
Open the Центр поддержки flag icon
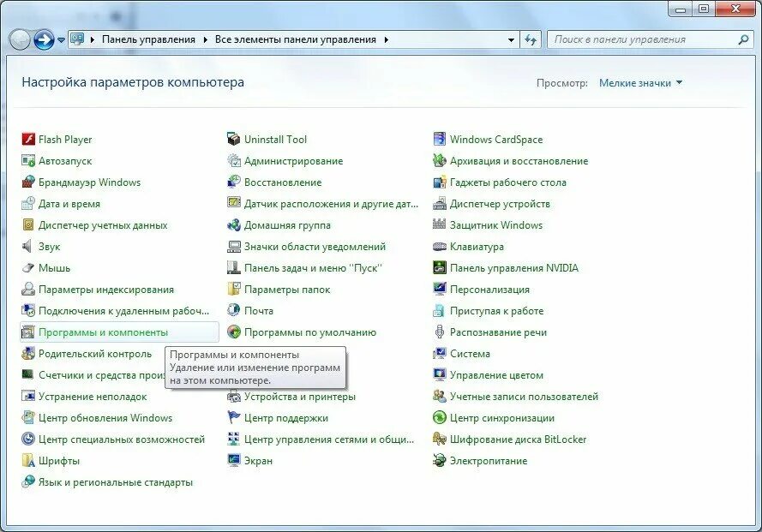(234, 418)
